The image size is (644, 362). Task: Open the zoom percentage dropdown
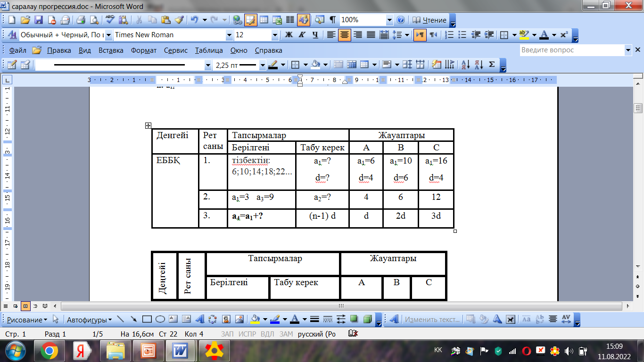pyautogui.click(x=389, y=20)
